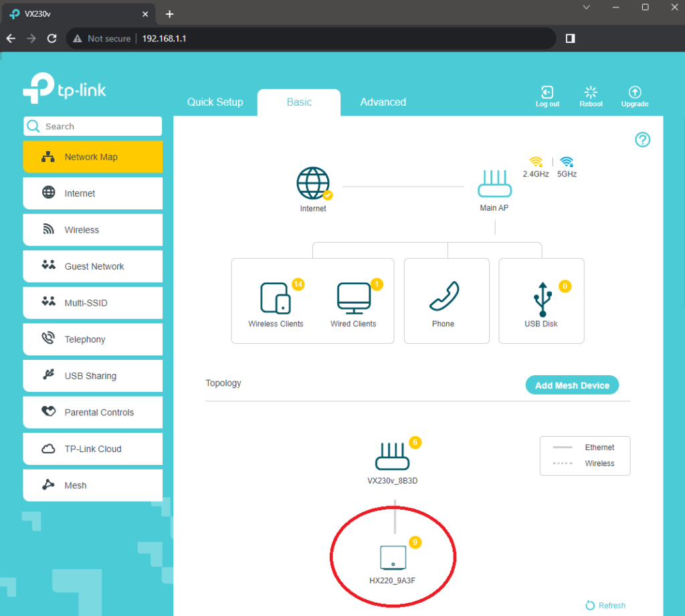Click the 2.4GHz Wi-Fi band icon
This screenshot has height=616, width=685.
click(536, 162)
